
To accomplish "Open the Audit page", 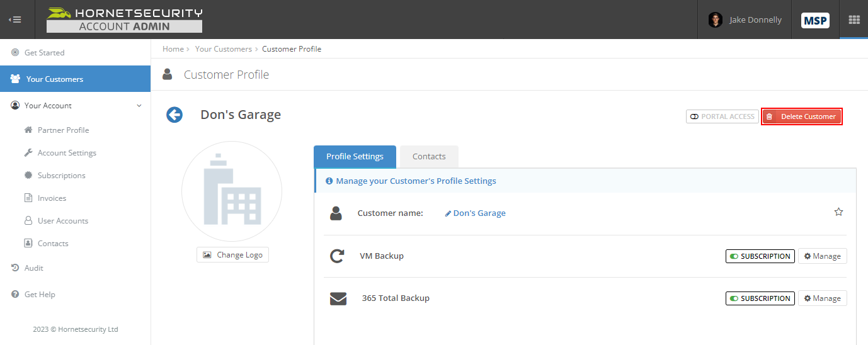I will (x=33, y=268).
